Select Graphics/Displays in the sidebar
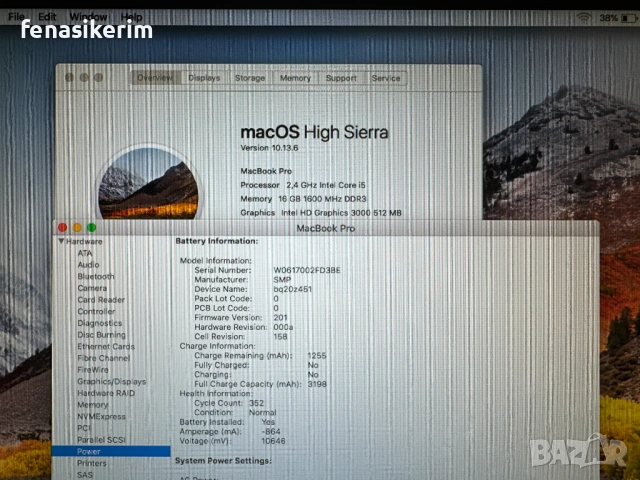640x480 pixels. point(111,382)
